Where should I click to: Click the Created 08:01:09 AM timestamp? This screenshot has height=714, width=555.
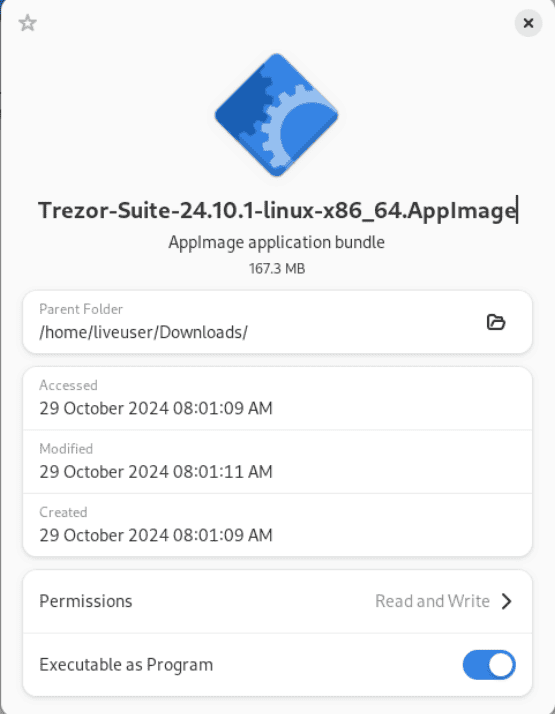(x=156, y=535)
